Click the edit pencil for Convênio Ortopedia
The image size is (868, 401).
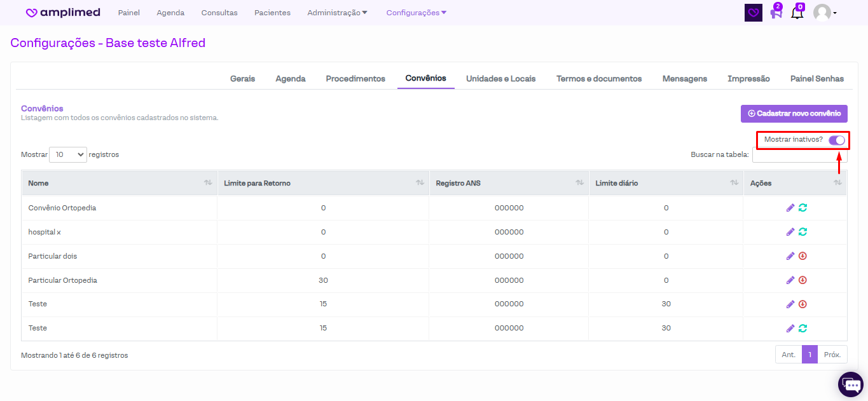tap(790, 208)
